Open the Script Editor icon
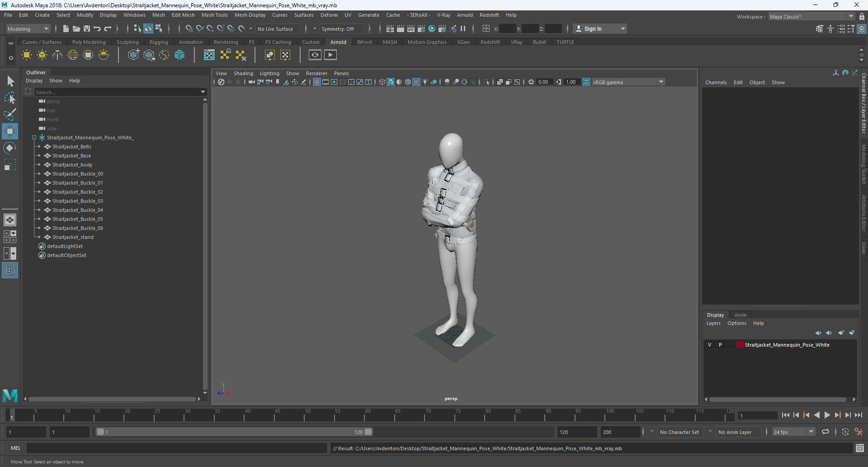 coord(860,448)
